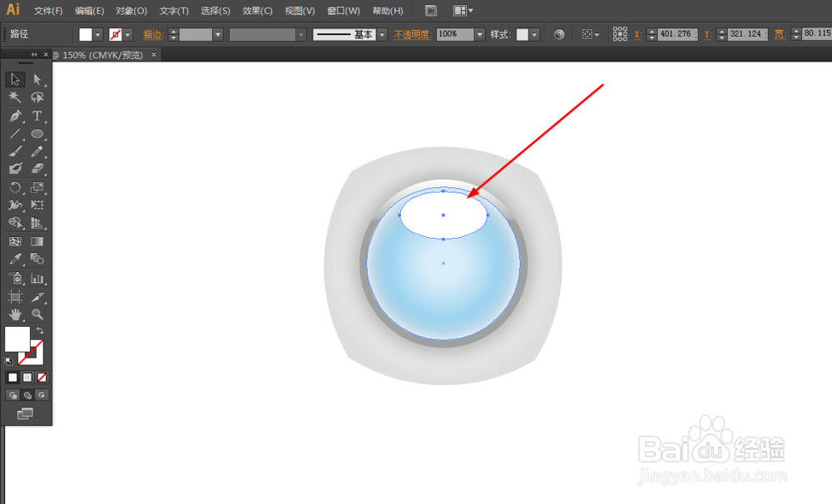Open the 基本 brush definition dropdown
This screenshot has height=504, width=832.
tap(382, 35)
